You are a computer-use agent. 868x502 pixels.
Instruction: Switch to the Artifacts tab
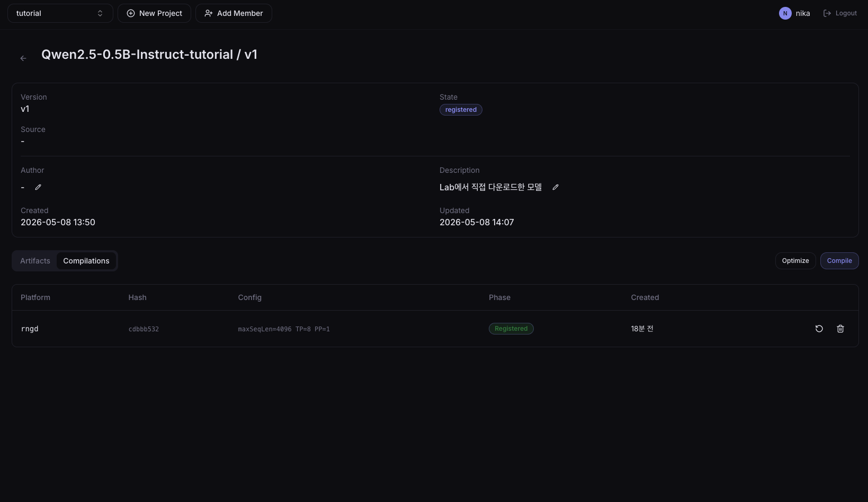coord(35,261)
